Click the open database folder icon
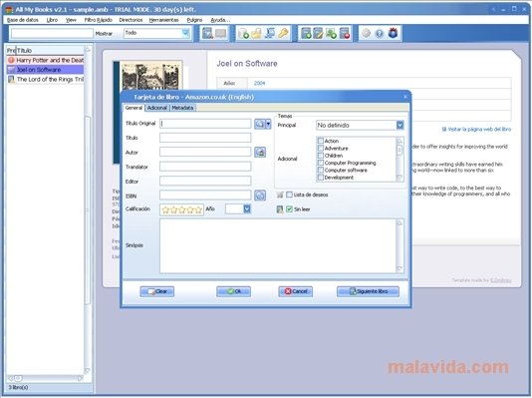Screen dimensions: 532x398 [x=256, y=33]
